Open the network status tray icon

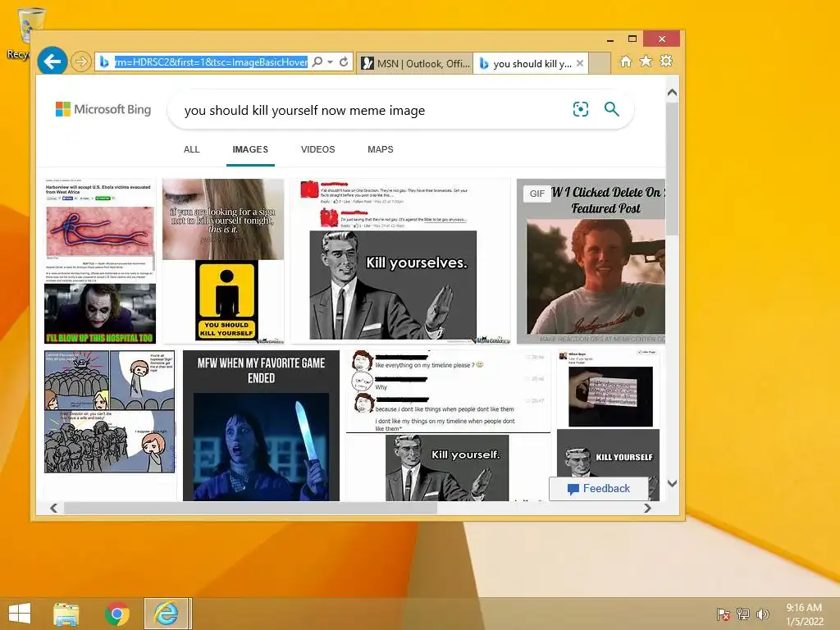coord(743,614)
